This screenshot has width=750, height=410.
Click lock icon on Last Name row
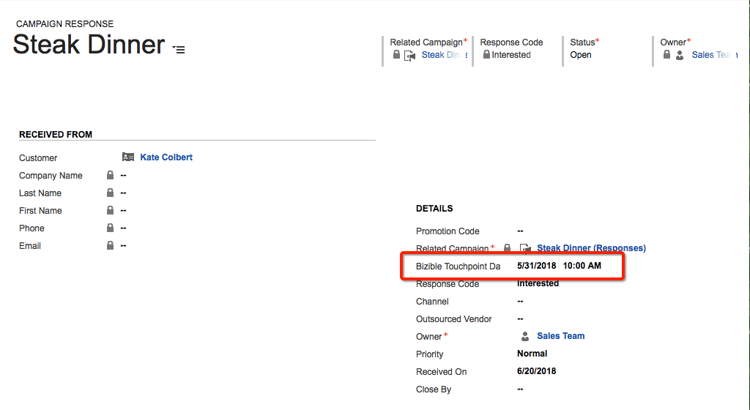point(110,193)
